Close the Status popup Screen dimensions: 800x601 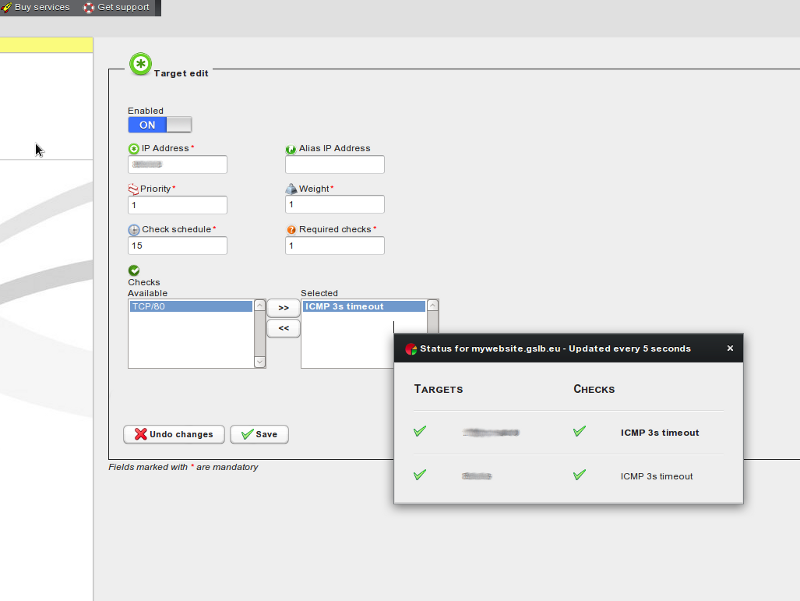tap(730, 348)
